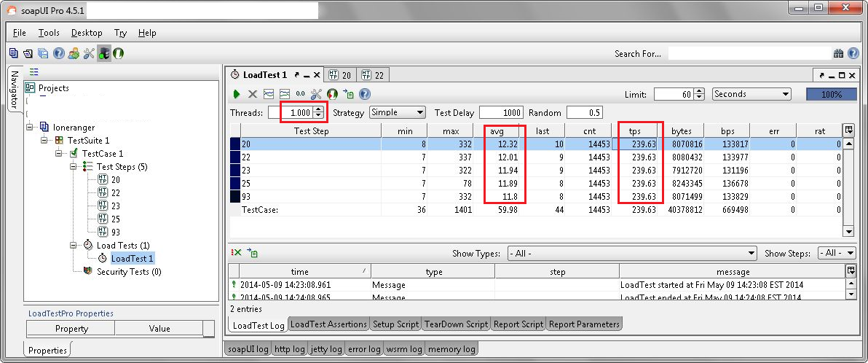868x363 pixels.
Task: Click the Import Project toolbar icon
Action: (28, 54)
